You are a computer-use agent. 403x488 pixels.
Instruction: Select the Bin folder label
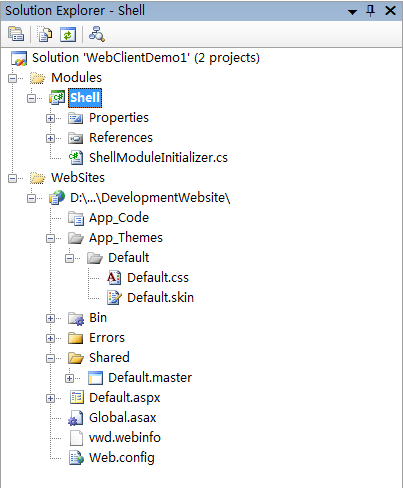[x=98, y=318]
